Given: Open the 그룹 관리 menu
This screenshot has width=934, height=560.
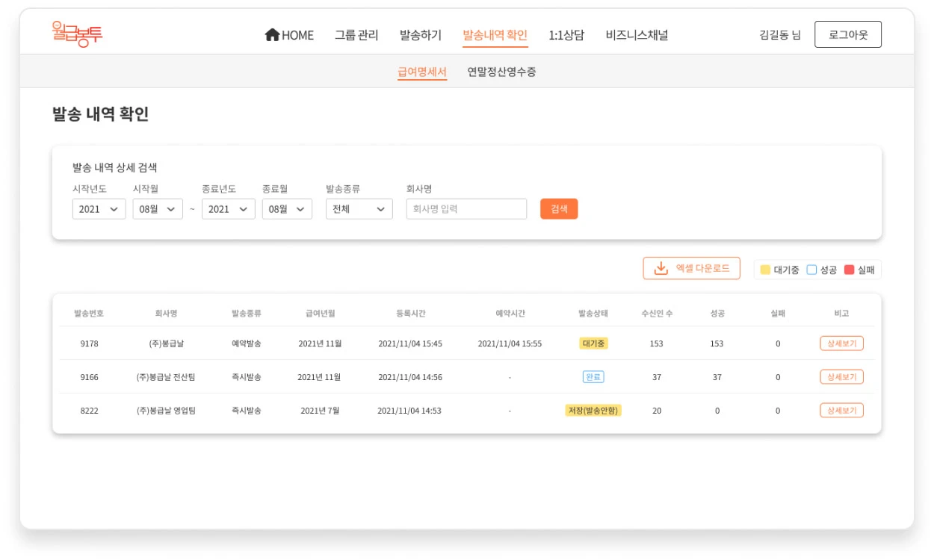Looking at the screenshot, I should click(x=356, y=35).
